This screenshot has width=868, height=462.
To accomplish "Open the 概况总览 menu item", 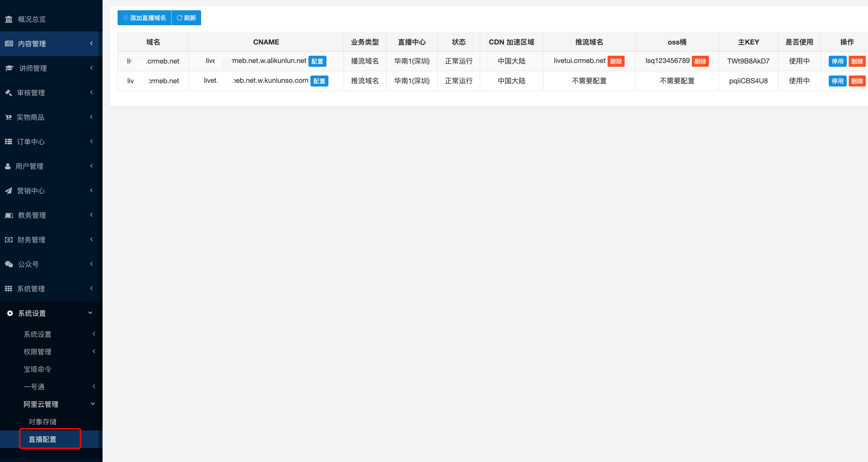I will (x=51, y=19).
